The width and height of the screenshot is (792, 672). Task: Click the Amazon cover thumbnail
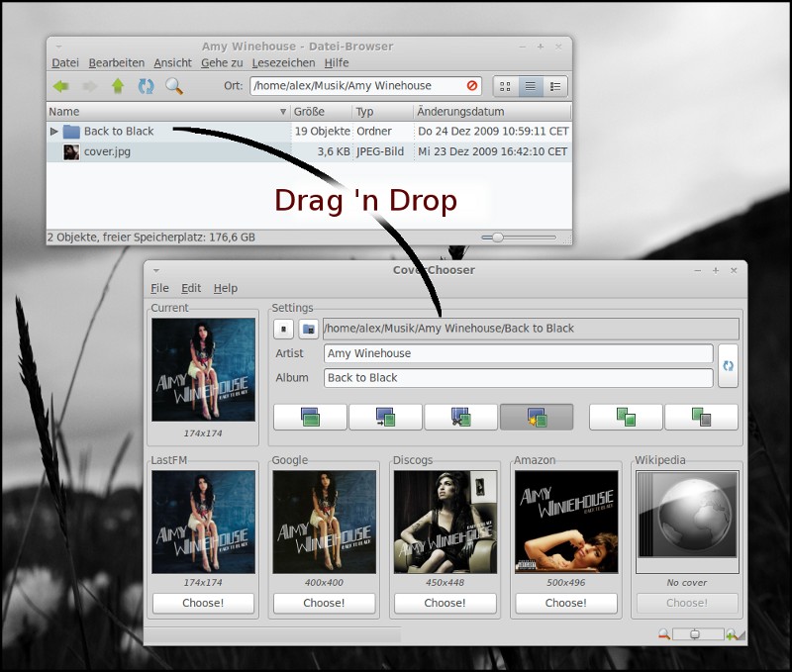pos(566,522)
